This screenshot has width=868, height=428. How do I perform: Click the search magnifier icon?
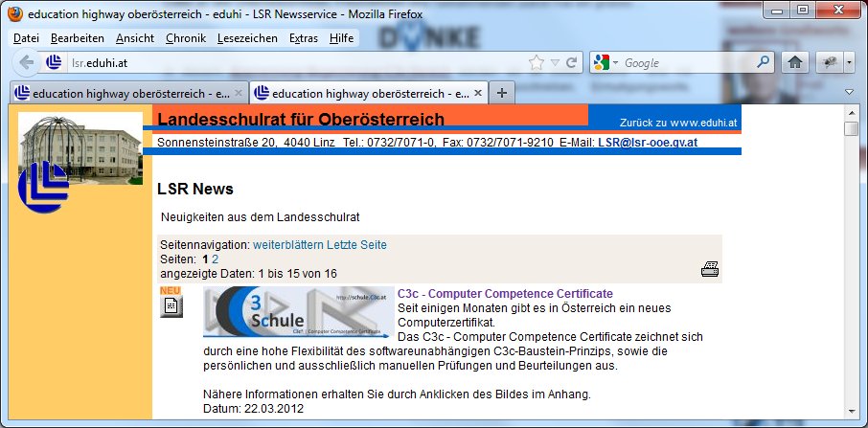point(764,63)
